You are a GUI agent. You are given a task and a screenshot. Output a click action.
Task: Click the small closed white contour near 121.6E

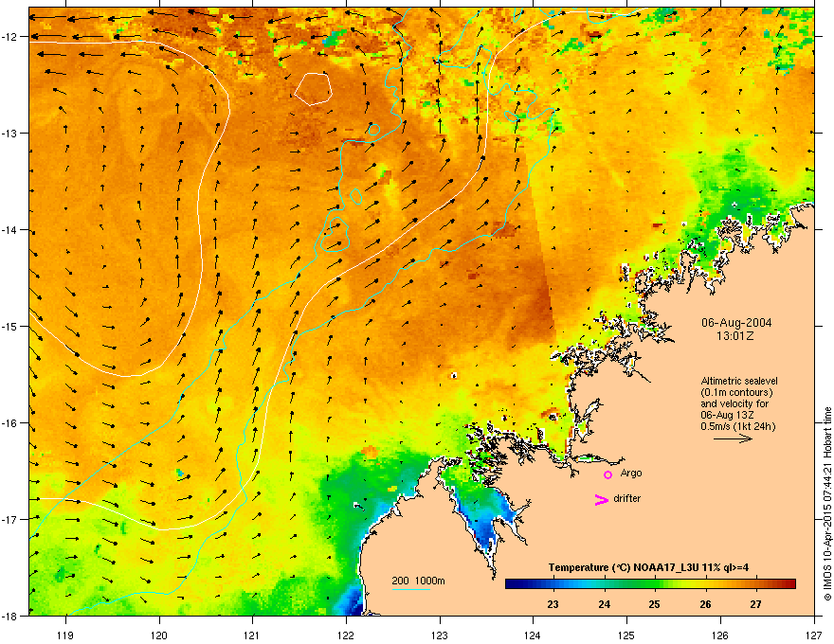tap(314, 89)
